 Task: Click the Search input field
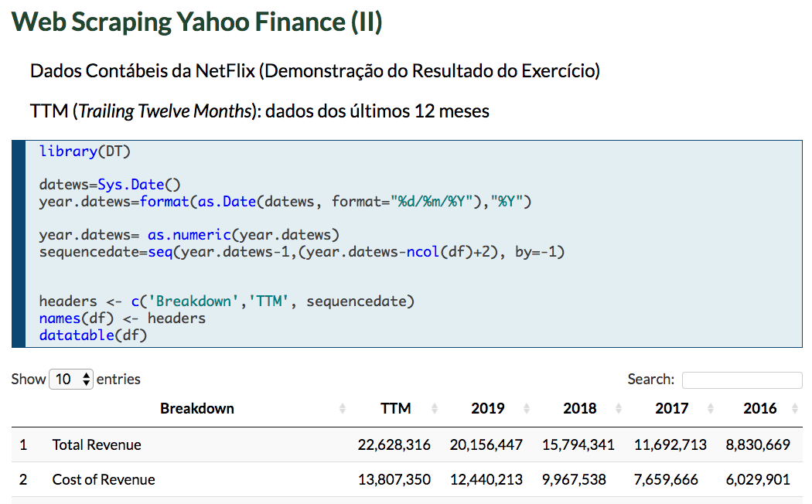(742, 380)
